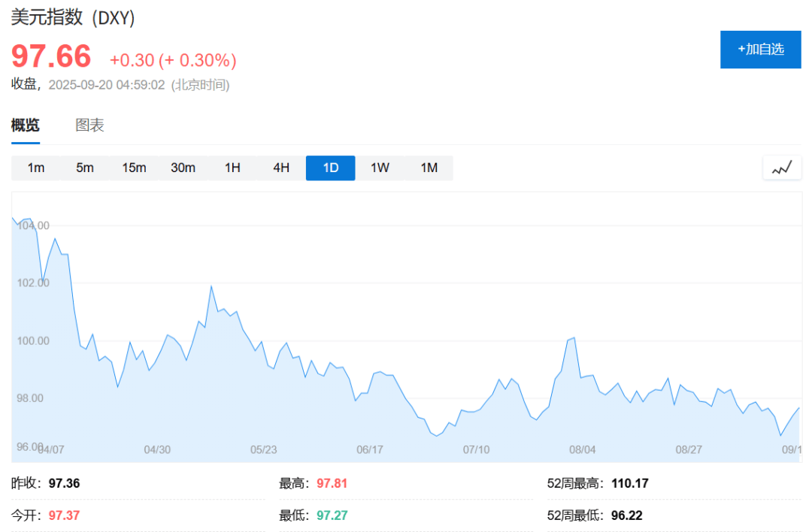Select the 30m interval

(183, 168)
